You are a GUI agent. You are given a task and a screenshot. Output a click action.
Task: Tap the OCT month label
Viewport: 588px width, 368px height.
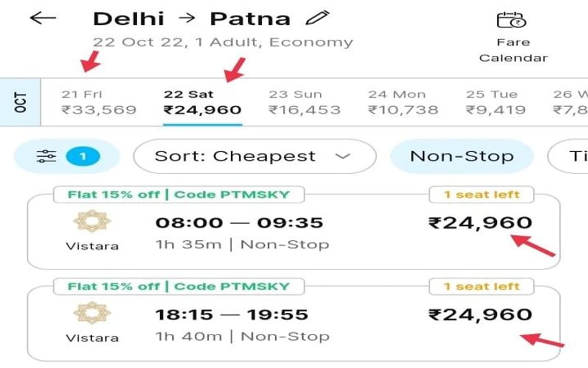click(20, 103)
